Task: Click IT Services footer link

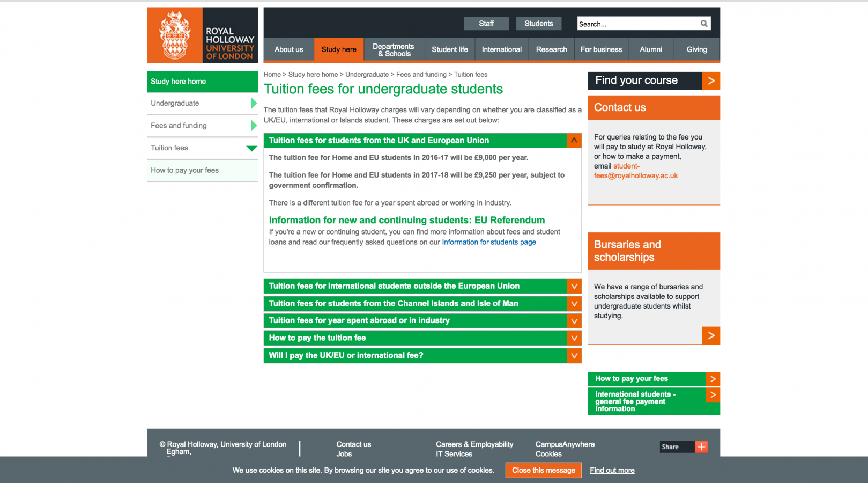Action: click(x=454, y=454)
